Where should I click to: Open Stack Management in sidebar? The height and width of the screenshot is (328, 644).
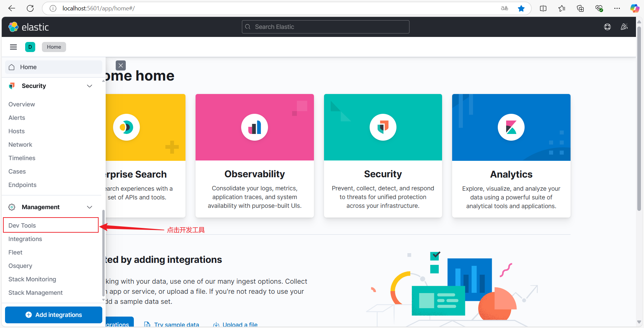(x=36, y=293)
